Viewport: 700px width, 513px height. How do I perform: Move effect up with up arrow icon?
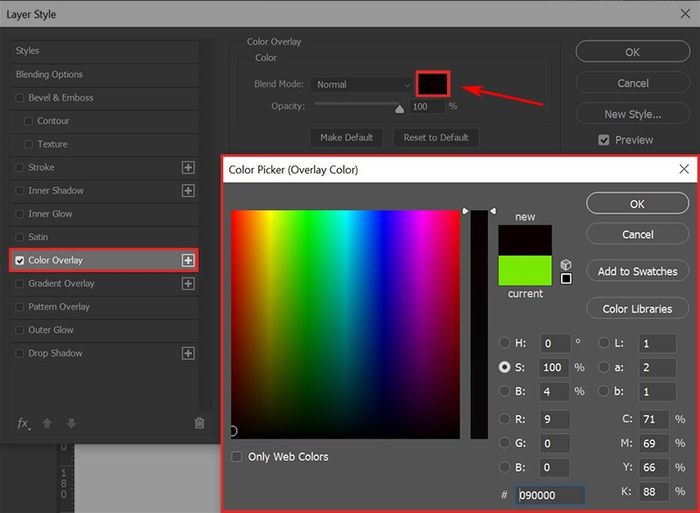click(x=47, y=423)
